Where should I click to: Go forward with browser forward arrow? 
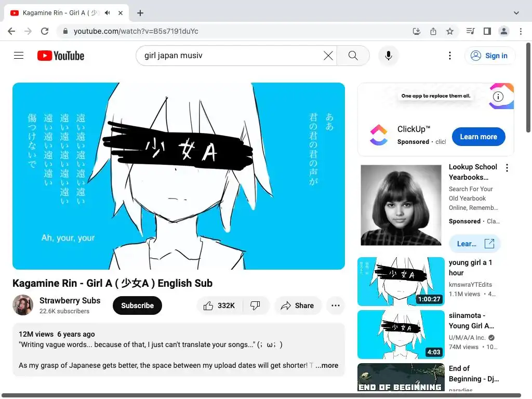pos(28,31)
